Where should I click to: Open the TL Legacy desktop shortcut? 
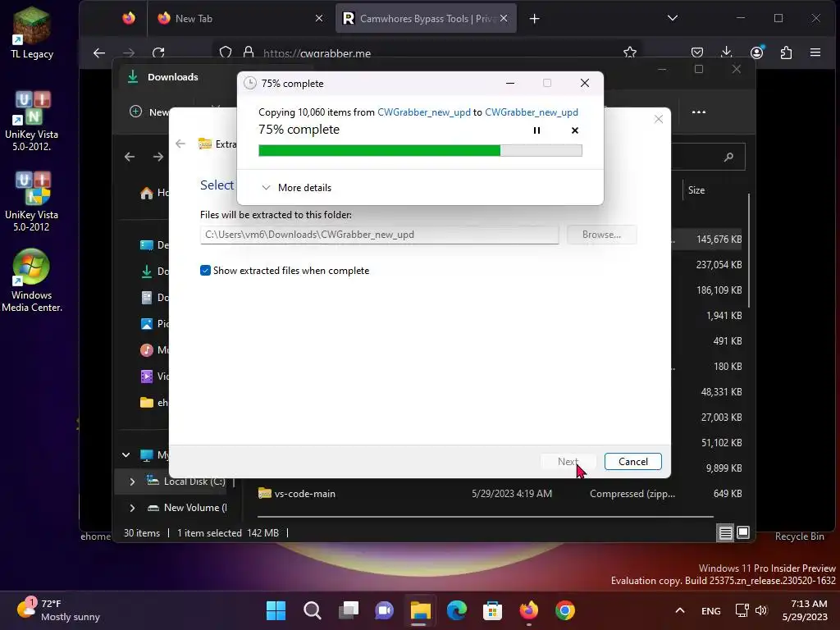point(32,33)
